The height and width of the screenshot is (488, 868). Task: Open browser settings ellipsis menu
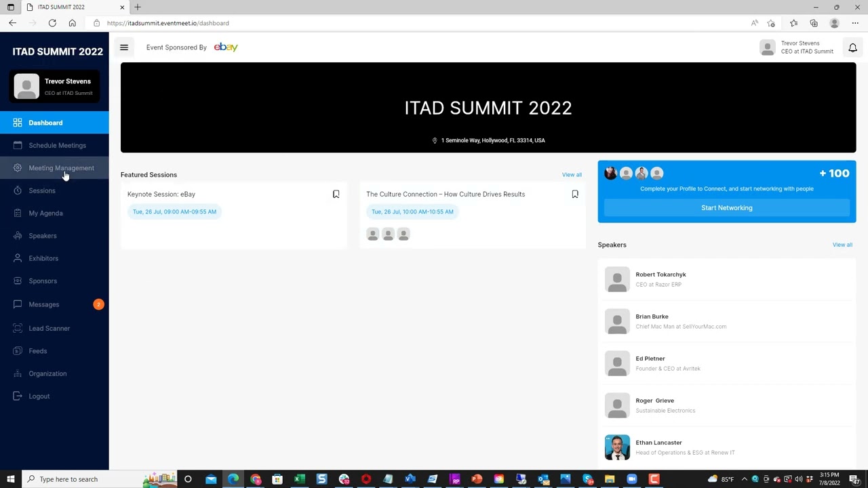tap(855, 23)
